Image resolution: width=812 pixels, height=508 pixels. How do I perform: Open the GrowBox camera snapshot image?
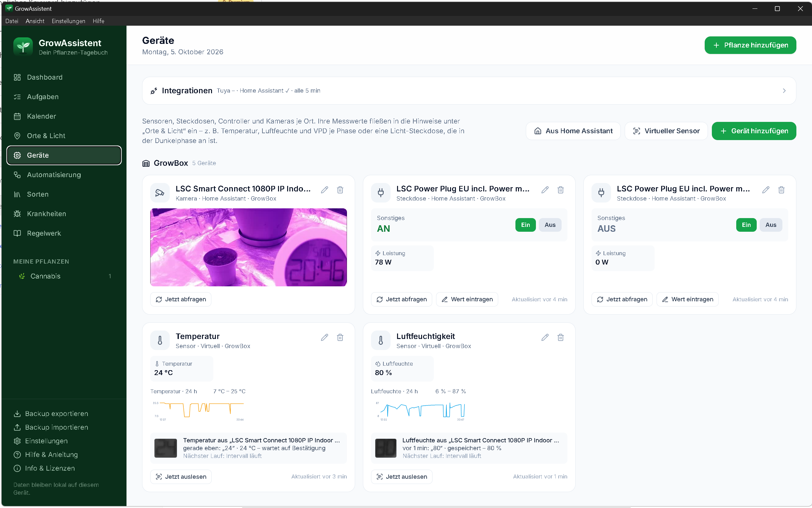[x=248, y=247]
